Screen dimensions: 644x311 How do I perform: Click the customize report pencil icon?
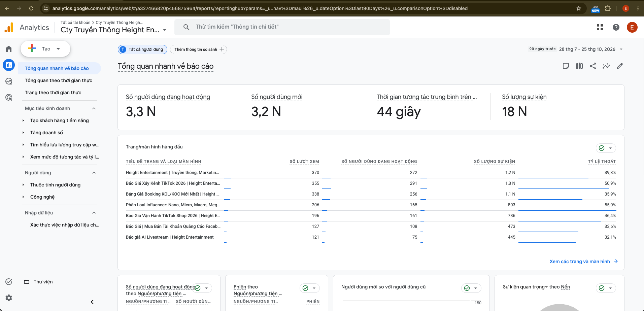(620, 66)
